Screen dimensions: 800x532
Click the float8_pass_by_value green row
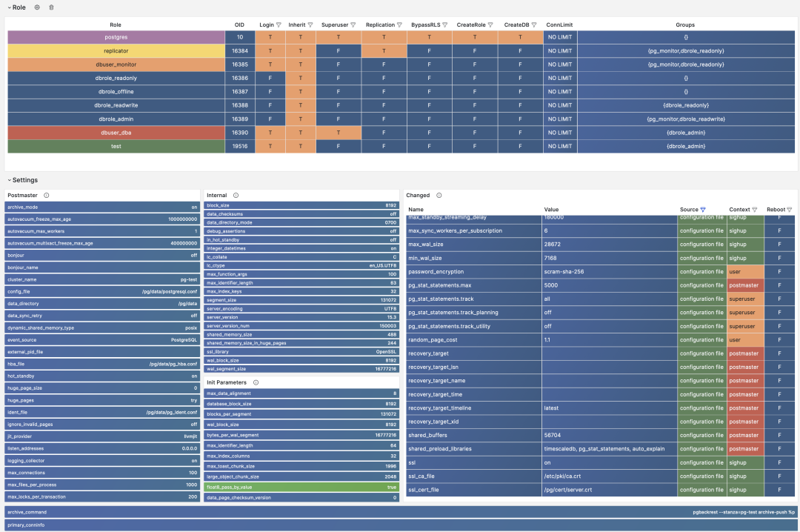[301, 487]
